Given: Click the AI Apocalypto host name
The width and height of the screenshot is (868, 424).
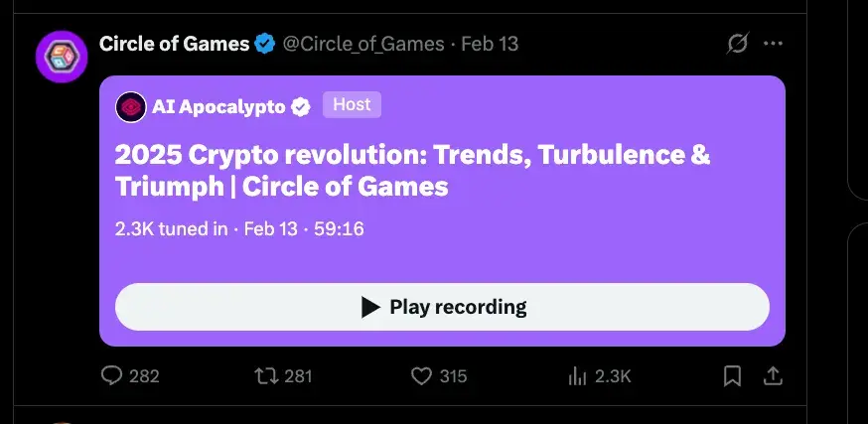Looking at the screenshot, I should (x=218, y=107).
